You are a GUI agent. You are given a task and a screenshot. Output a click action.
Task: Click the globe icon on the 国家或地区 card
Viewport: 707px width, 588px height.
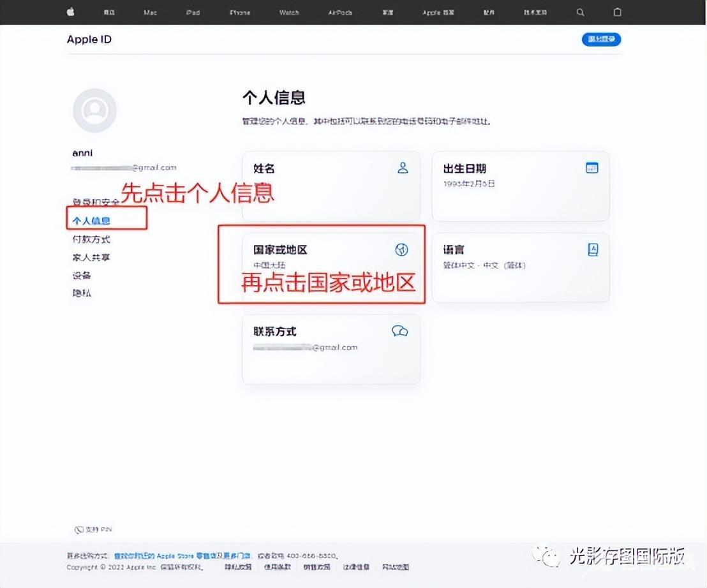tap(401, 250)
